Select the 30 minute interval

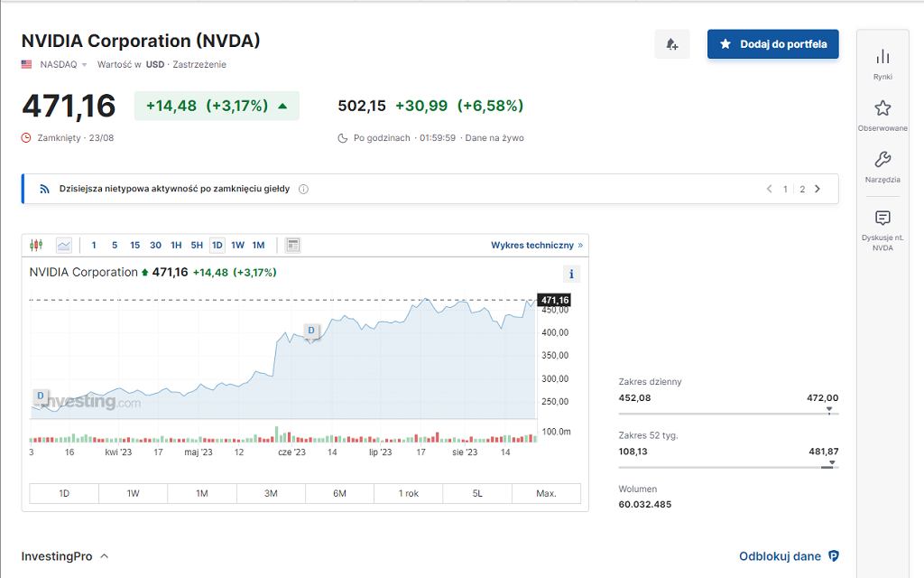[x=155, y=245]
